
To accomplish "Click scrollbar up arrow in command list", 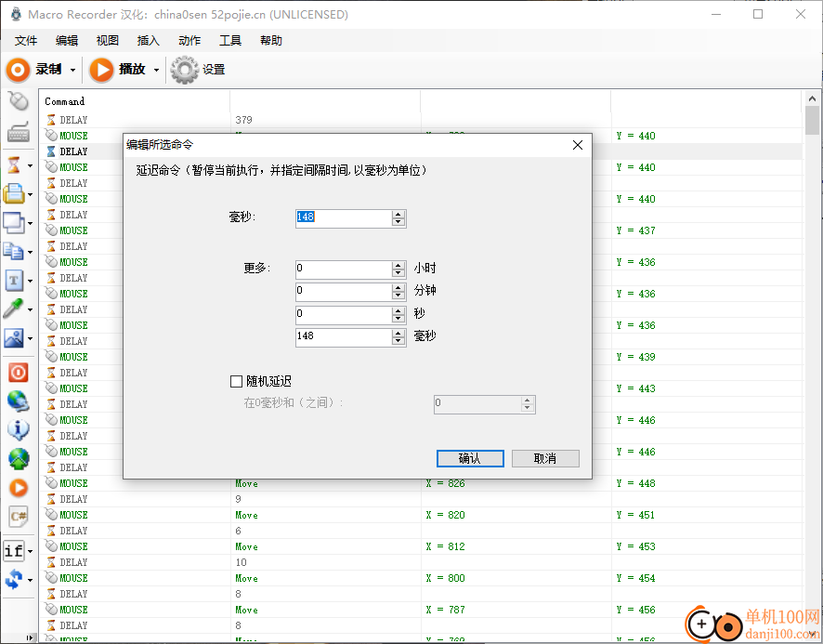I will coord(812,99).
